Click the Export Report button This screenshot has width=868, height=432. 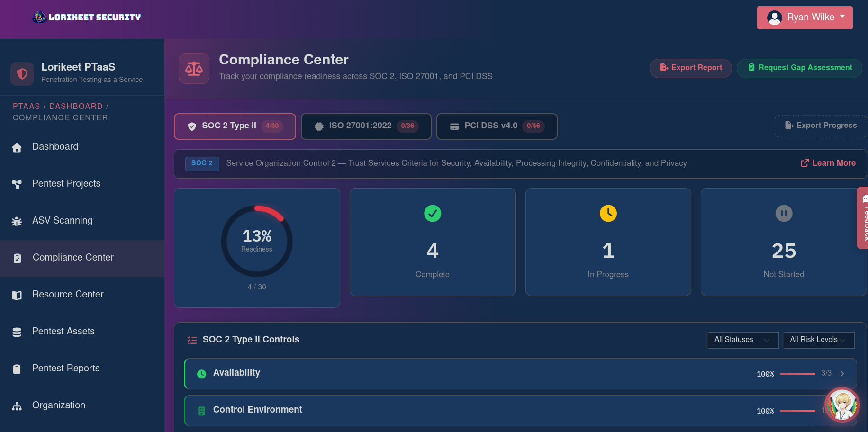click(x=690, y=68)
